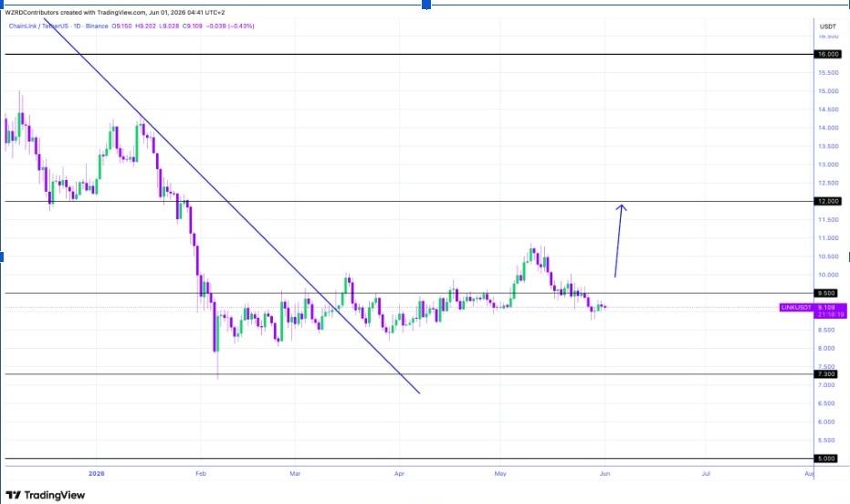Click the 7.000 price axis label
The width and height of the screenshot is (850, 504).
[826, 385]
